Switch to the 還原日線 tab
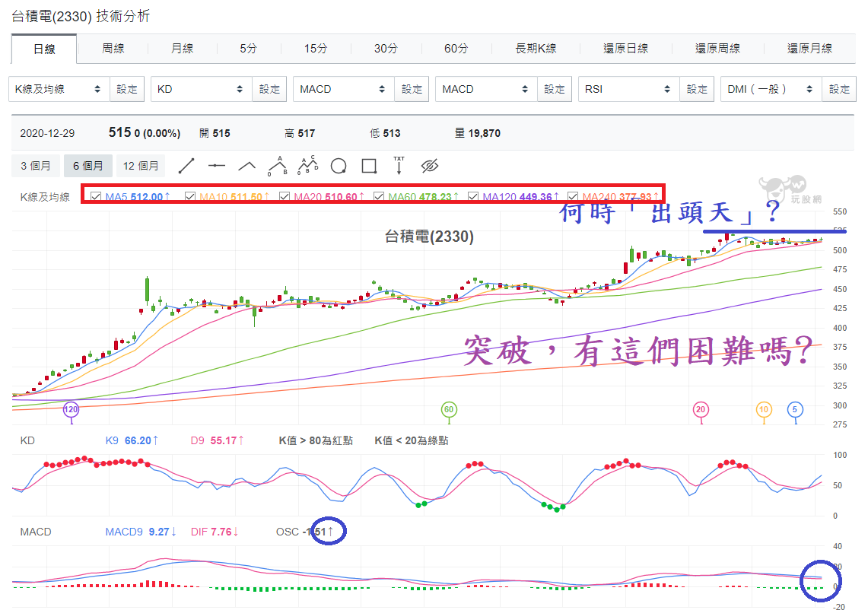Viewport: 868px width, 610px height. [625, 49]
